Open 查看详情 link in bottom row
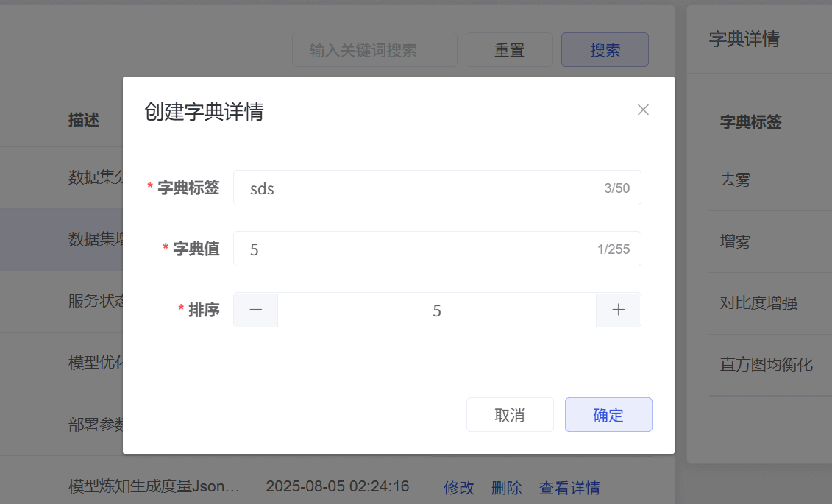 point(569,487)
